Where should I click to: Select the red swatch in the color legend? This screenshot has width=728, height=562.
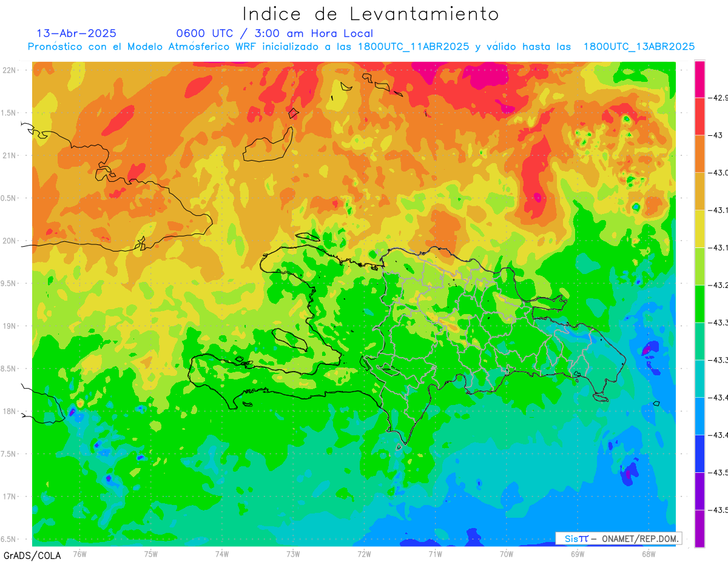click(699, 116)
